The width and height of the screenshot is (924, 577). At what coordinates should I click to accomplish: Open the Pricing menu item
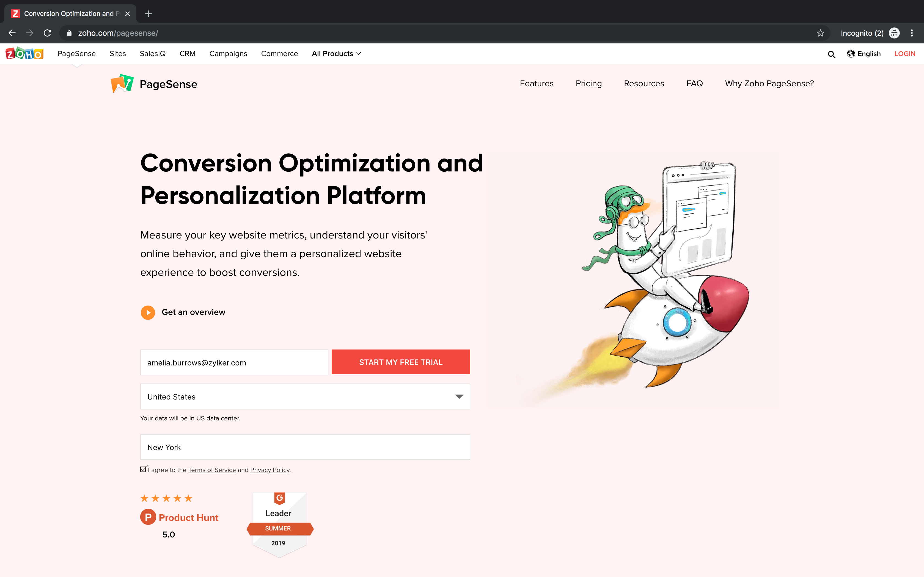pos(588,84)
